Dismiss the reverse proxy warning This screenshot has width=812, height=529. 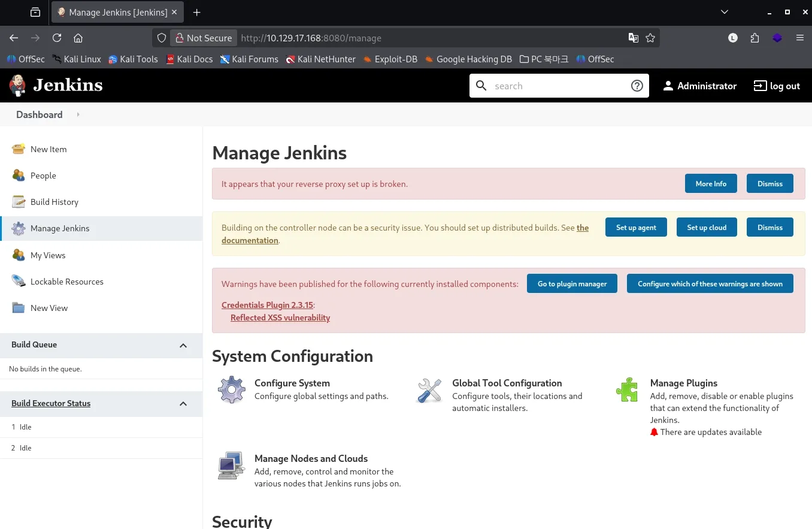tap(770, 184)
